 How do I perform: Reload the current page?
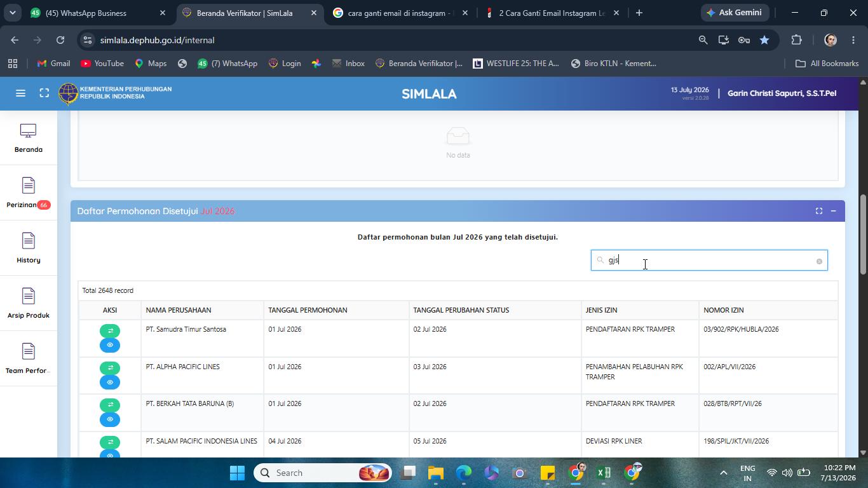pos(60,40)
